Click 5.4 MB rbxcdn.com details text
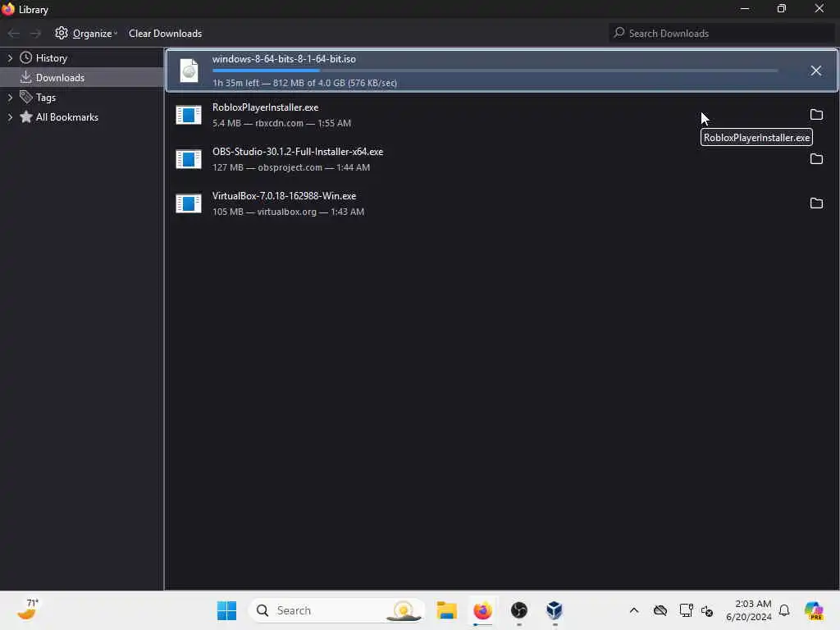The width and height of the screenshot is (840, 630). [x=282, y=123]
